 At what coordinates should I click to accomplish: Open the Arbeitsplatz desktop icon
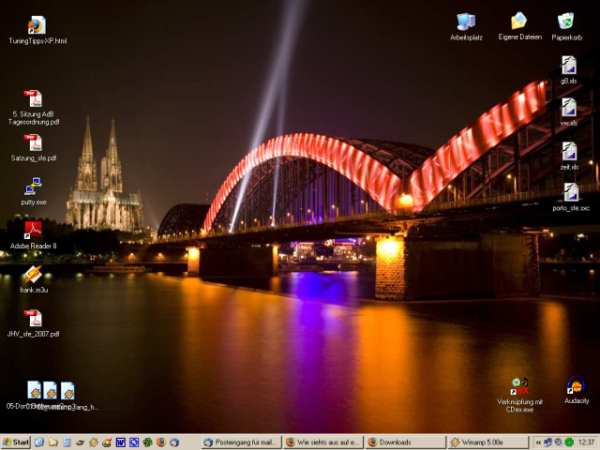coord(466,21)
